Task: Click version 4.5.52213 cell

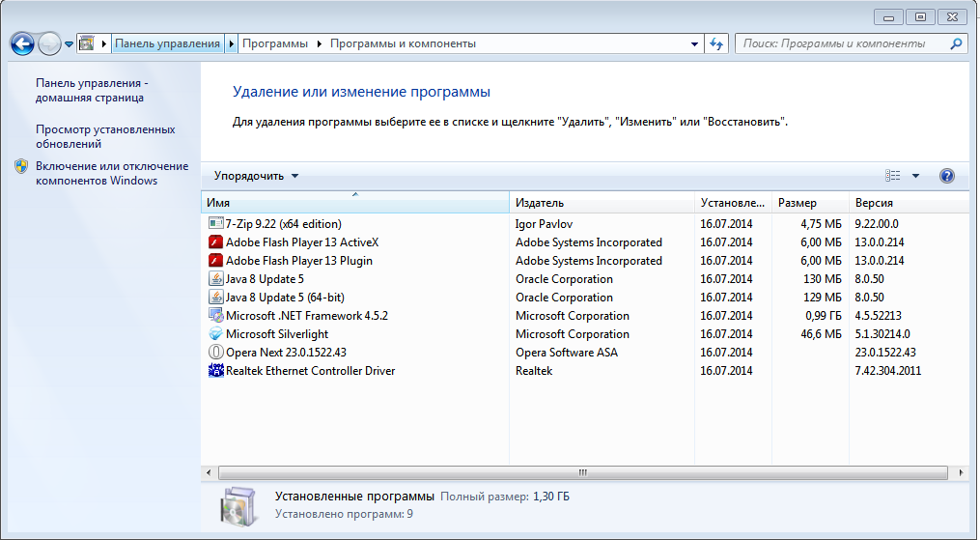Action: point(878,316)
